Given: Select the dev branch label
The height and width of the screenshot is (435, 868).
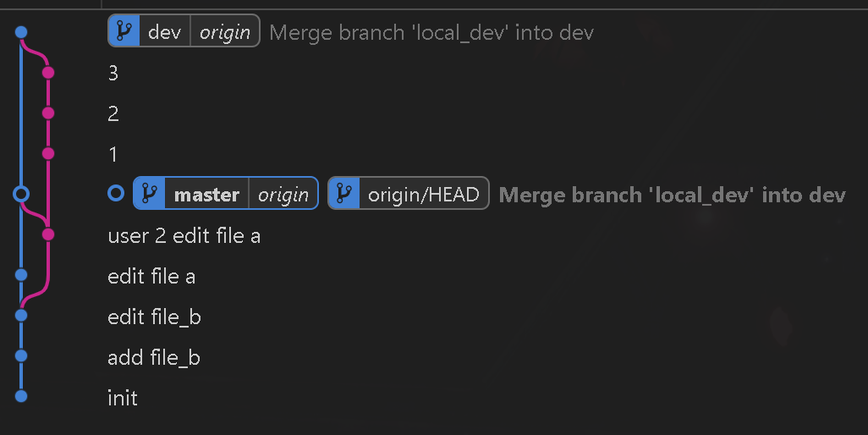Looking at the screenshot, I should click(164, 32).
